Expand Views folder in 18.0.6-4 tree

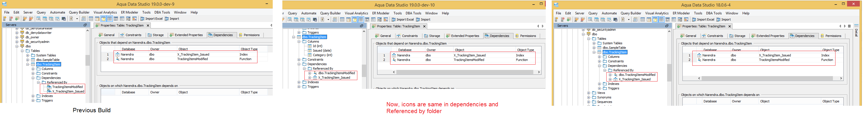pos(589,93)
